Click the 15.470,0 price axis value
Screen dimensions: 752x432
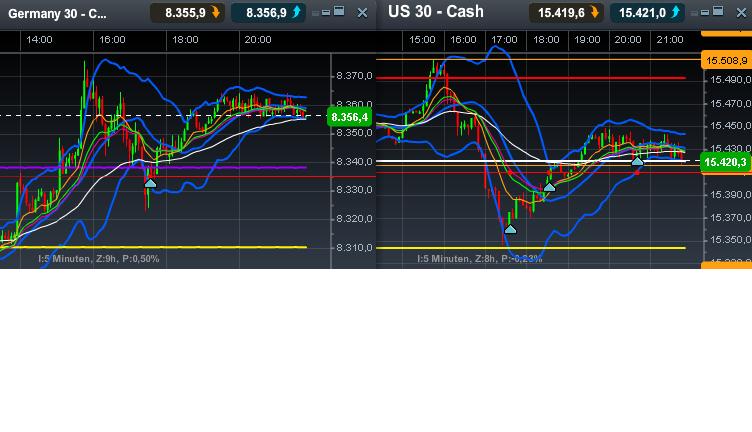730,103
